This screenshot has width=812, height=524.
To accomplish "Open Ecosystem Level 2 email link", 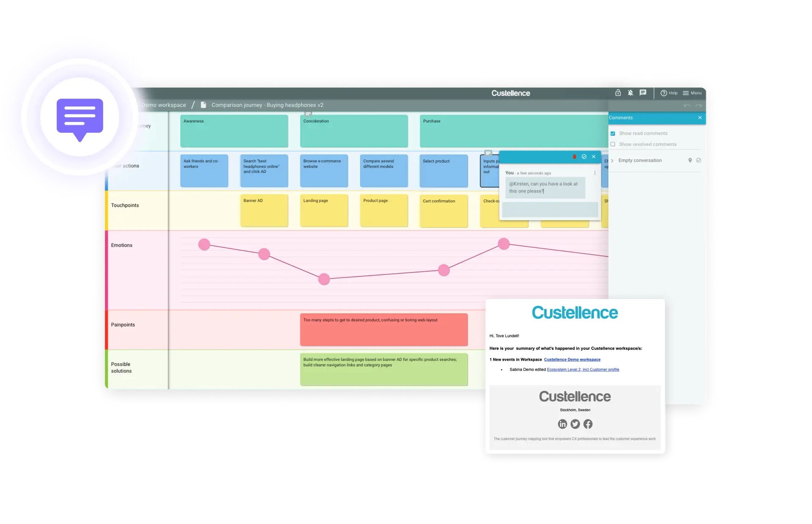I will pos(583,370).
